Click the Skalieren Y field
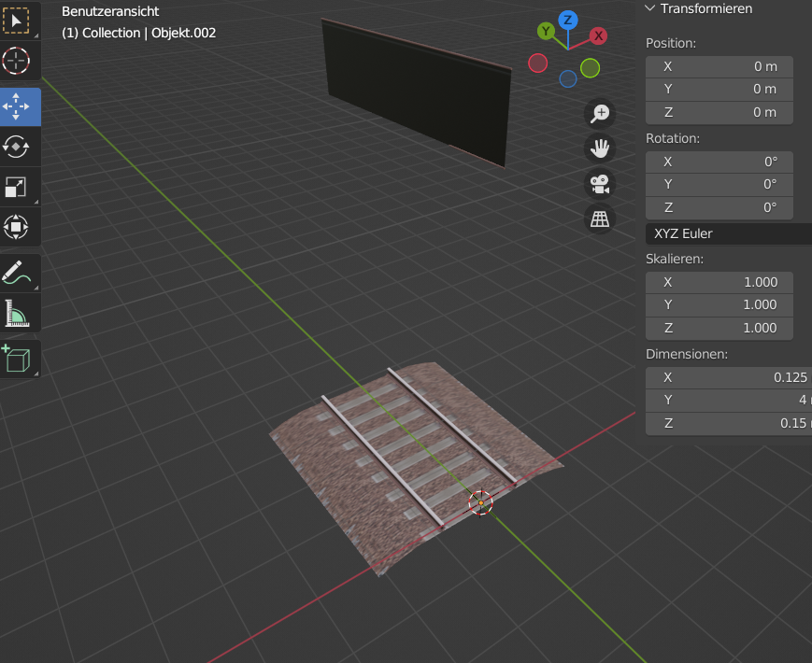This screenshot has width=812, height=663. tap(719, 304)
